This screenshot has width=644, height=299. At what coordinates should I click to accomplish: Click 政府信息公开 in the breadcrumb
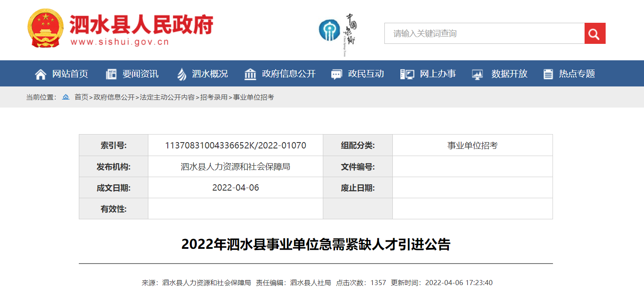114,97
